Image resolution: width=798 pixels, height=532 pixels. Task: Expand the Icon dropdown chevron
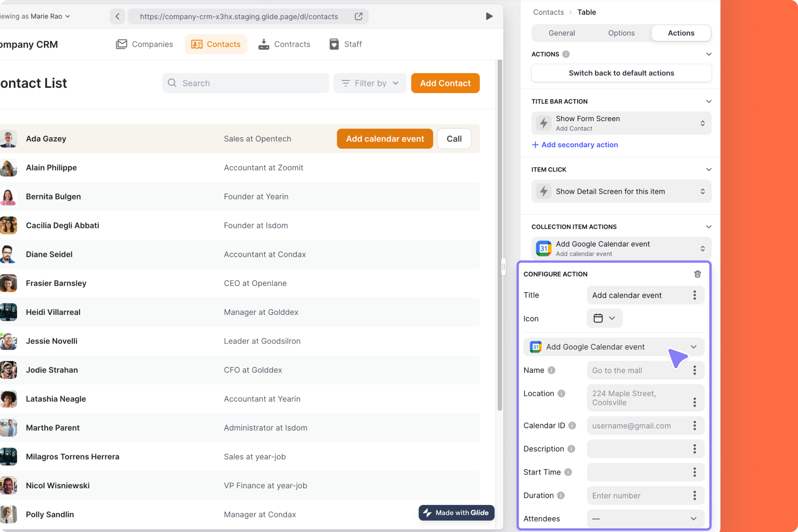pyautogui.click(x=612, y=318)
